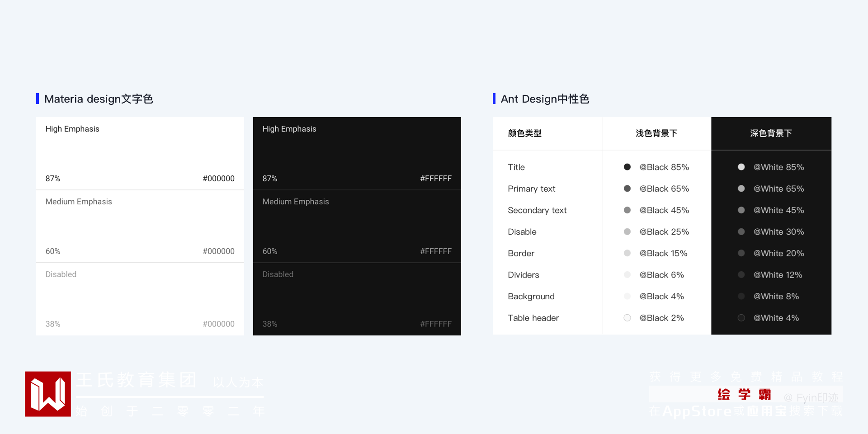Click the @Black 4% color dot
Viewport: 868px width, 434px height.
pos(627,296)
